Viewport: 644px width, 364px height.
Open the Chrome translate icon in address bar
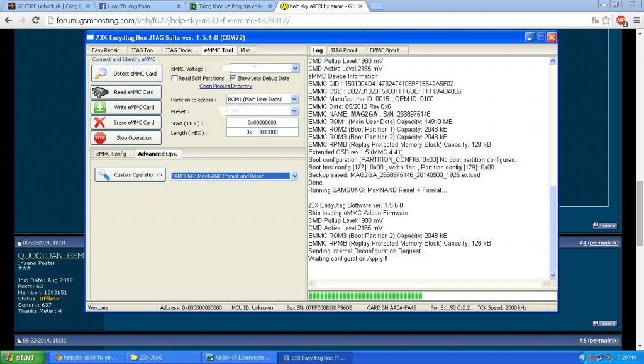pyautogui.click(x=595, y=20)
